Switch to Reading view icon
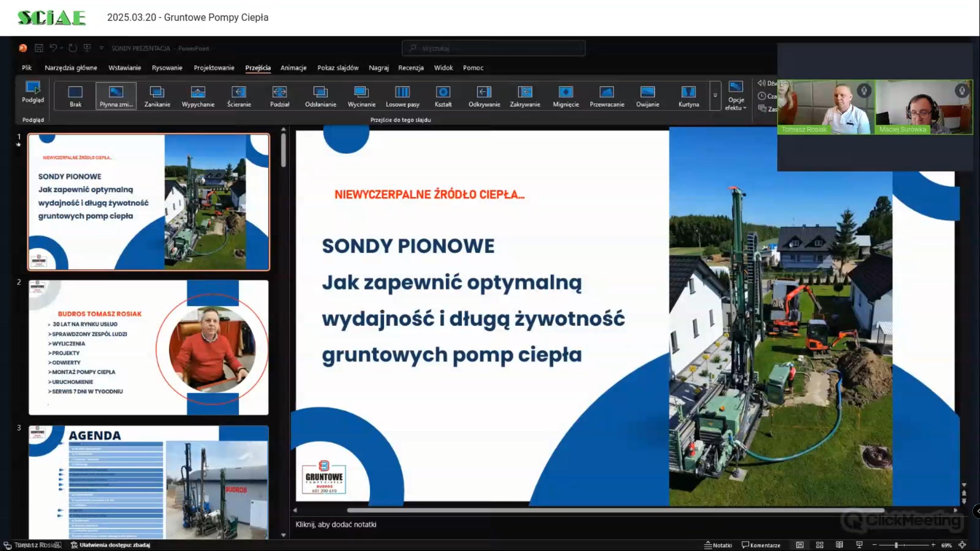980x551 pixels. pyautogui.click(x=840, y=545)
